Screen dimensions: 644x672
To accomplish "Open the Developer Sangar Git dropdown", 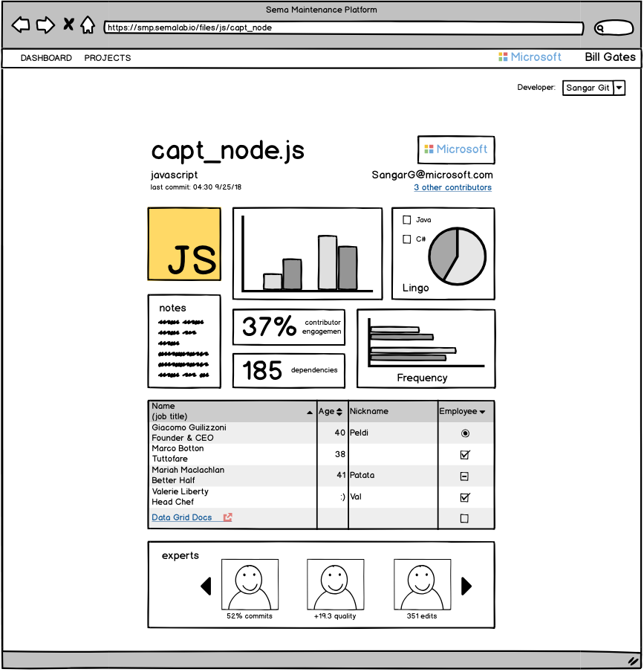I will [x=595, y=88].
